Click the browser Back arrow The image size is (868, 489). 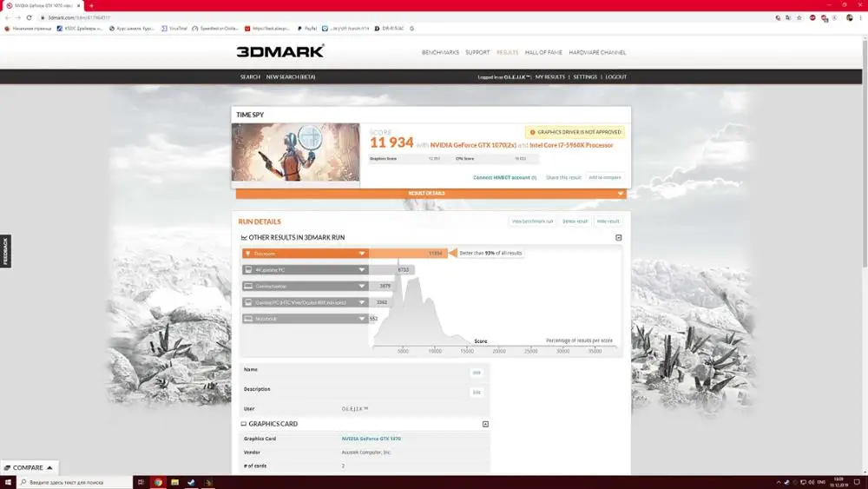(x=7, y=17)
